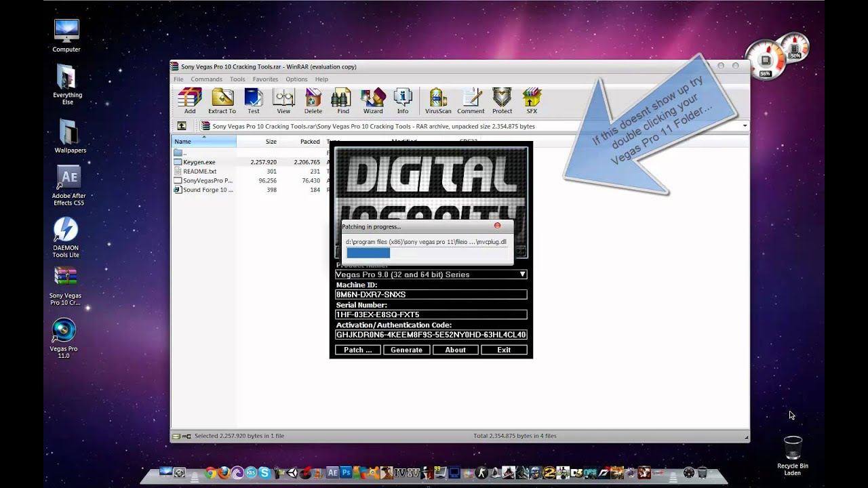Open the Tools menu in WinRAR

click(x=237, y=79)
